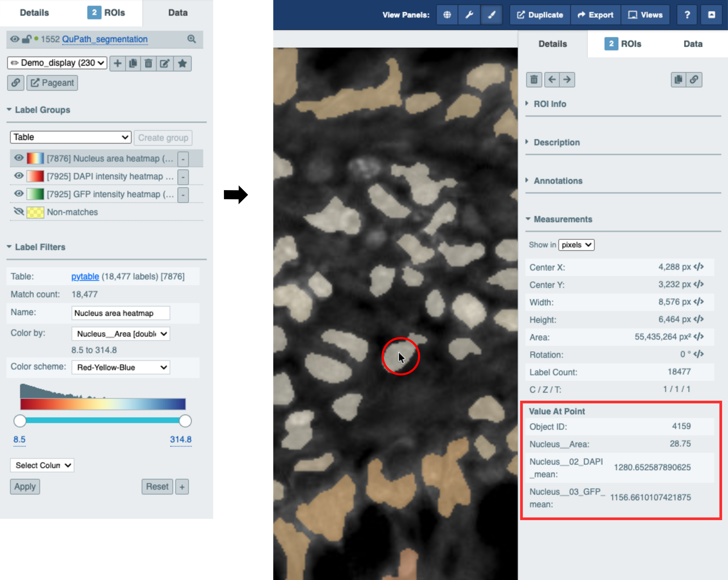Screen dimensions: 728x580
Task: Open the pytable link
Action: [85, 276]
